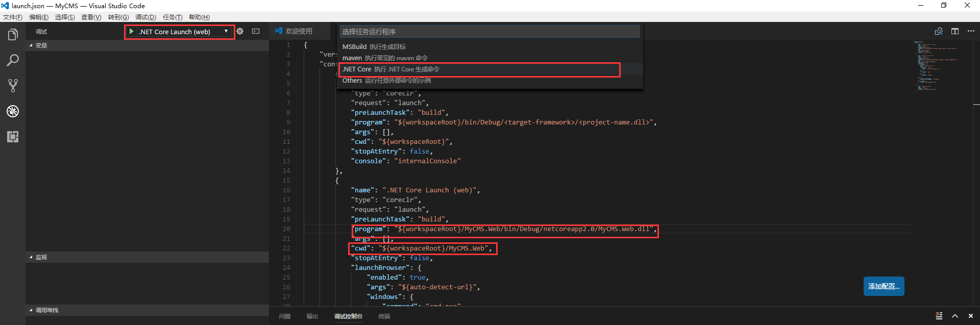Split the editor with the split icon
Viewport: 980px width, 325px height.
(955, 31)
